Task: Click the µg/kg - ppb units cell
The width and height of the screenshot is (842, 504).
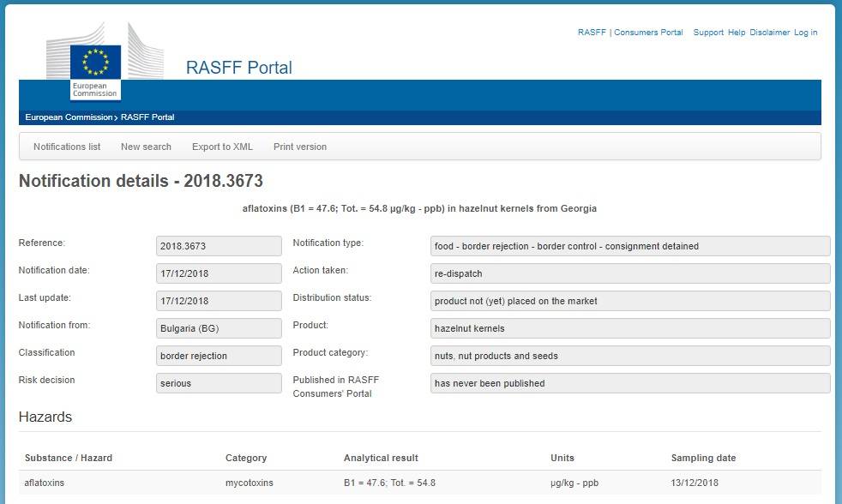Action: [x=574, y=483]
